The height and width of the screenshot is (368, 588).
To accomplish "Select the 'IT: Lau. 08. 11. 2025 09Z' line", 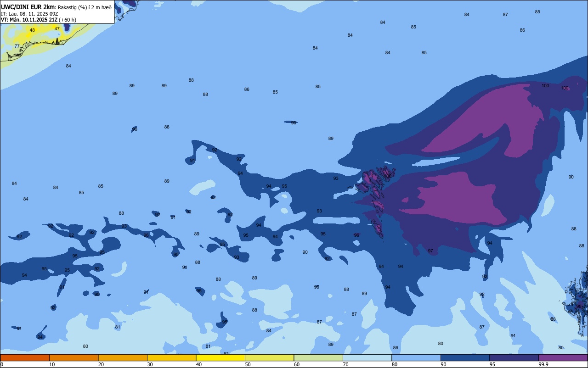I will pyautogui.click(x=29, y=14).
